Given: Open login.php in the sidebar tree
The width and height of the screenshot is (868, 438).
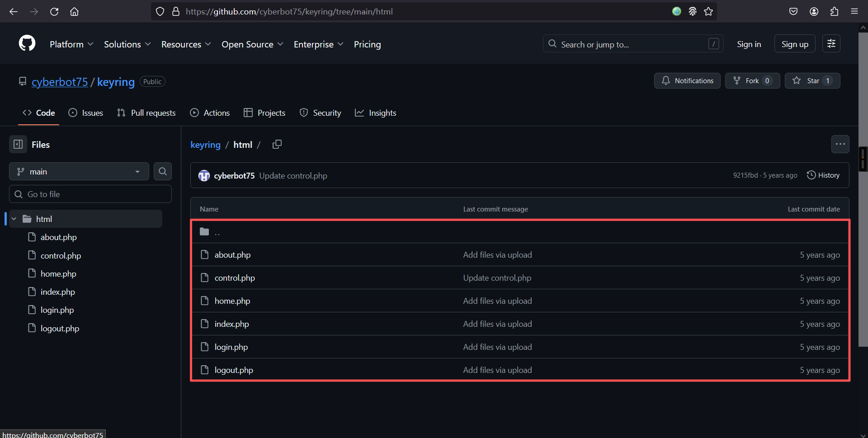Looking at the screenshot, I should [57, 310].
